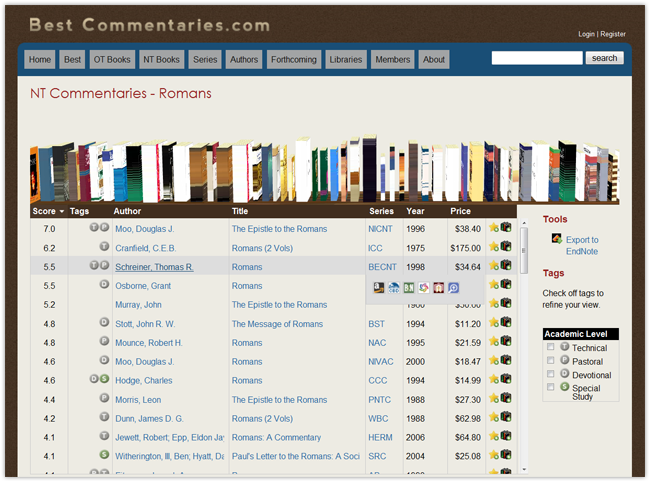Click books icon in Schreiner BECNT row

[506, 265]
